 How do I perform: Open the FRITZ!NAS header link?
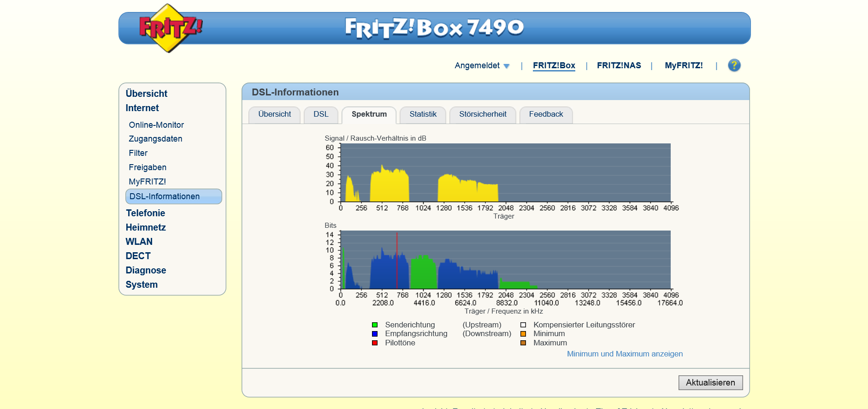pyautogui.click(x=619, y=65)
